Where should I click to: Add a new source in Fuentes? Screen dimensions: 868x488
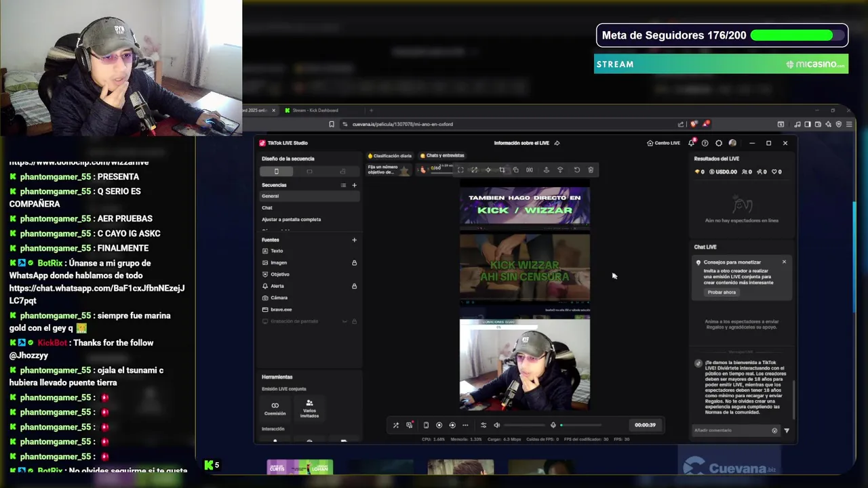coord(354,240)
